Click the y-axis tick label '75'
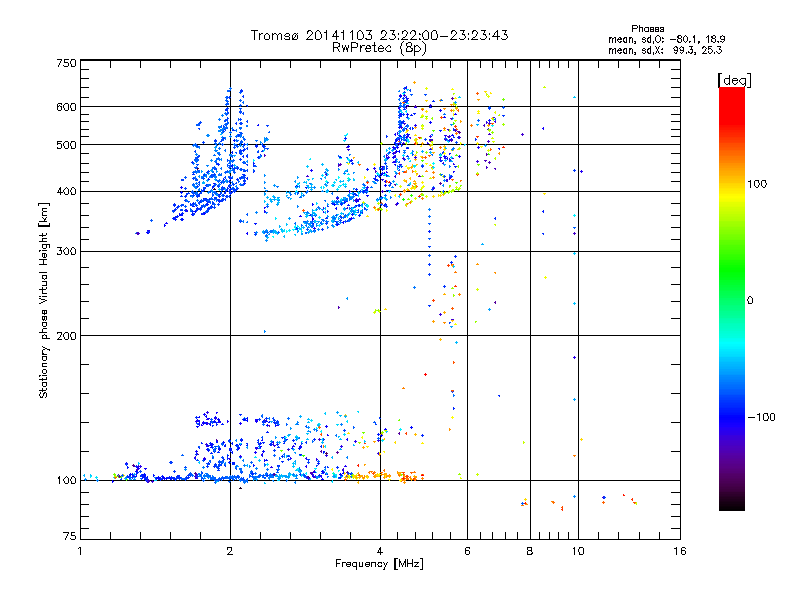The image size is (800, 600). [70, 536]
